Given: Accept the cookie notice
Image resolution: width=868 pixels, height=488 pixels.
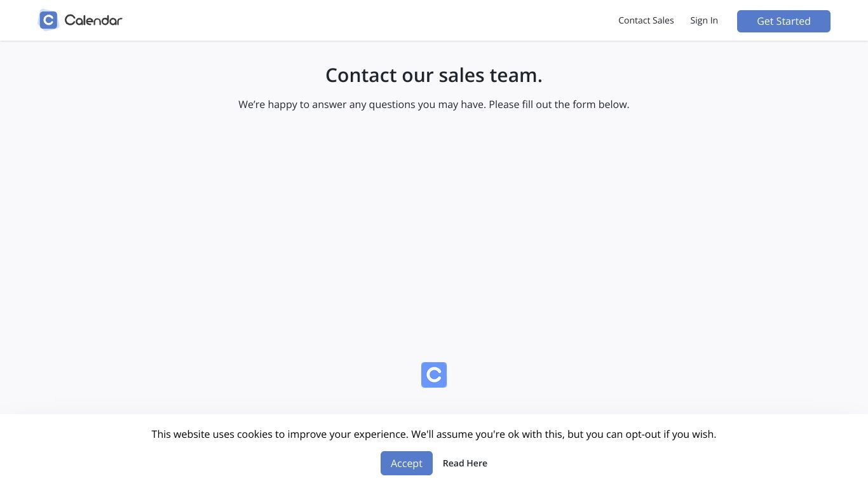Looking at the screenshot, I should pos(407,463).
